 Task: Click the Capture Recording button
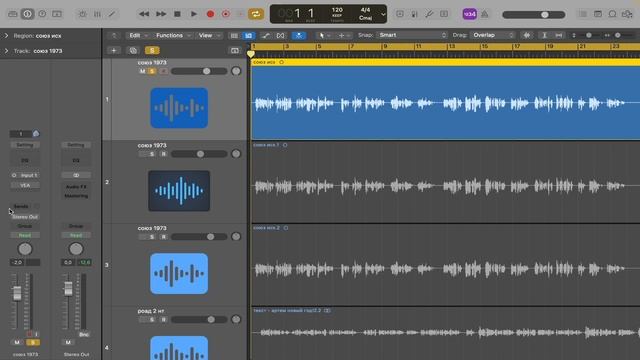click(x=226, y=14)
